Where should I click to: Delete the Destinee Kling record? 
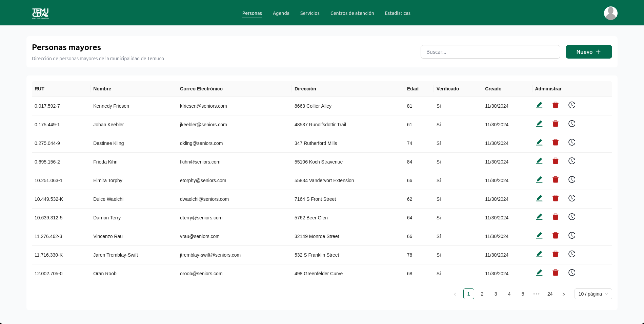(556, 143)
